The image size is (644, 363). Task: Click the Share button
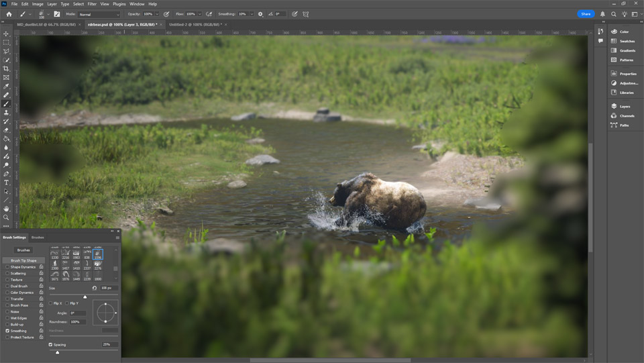coord(586,14)
